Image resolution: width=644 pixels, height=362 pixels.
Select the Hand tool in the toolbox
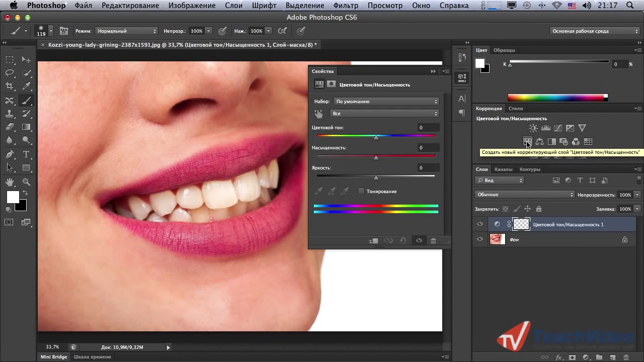tap(10, 182)
